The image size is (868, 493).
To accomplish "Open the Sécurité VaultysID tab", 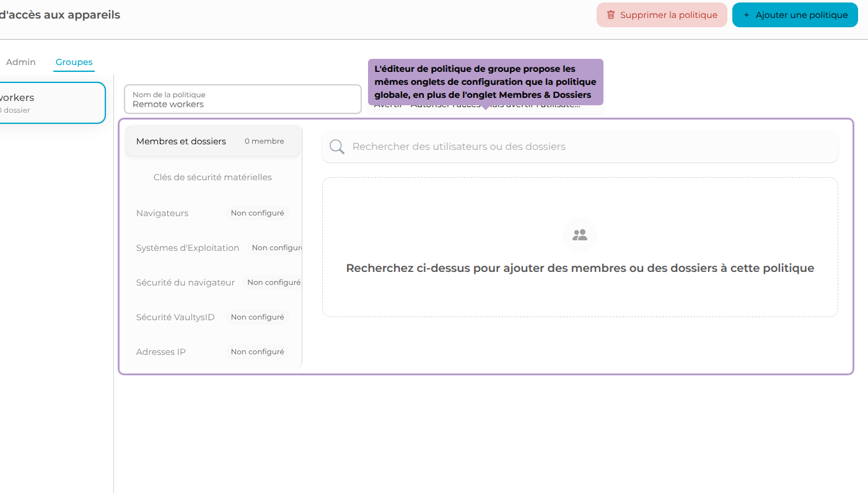I will tap(213, 317).
